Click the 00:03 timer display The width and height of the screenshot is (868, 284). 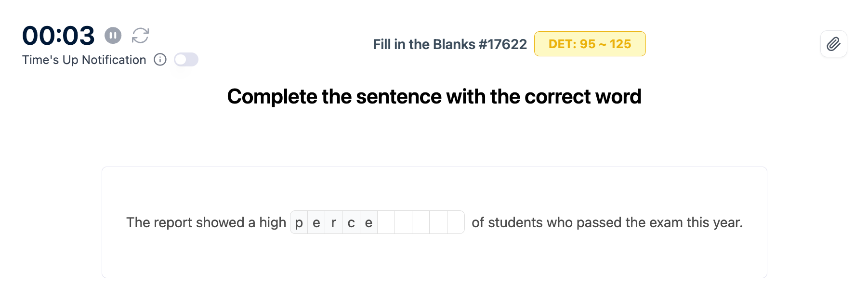[58, 36]
